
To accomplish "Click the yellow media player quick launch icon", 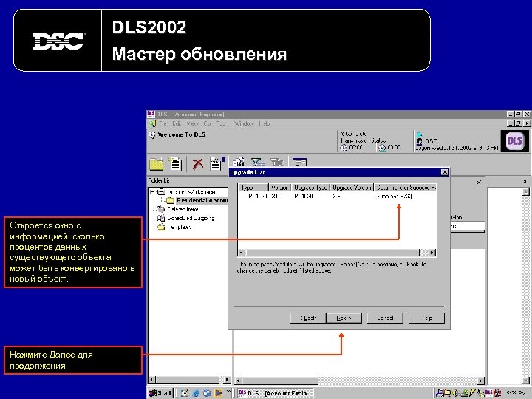I will [218, 393].
